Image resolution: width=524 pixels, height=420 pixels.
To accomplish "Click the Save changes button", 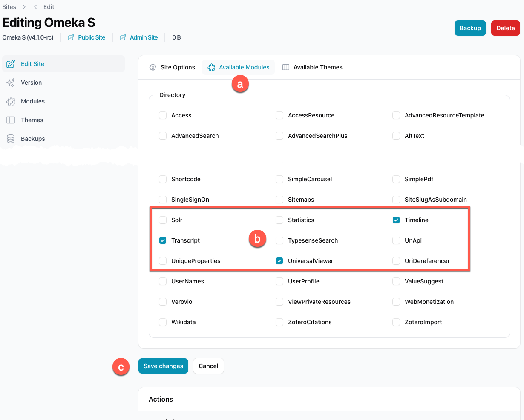I will [x=163, y=366].
